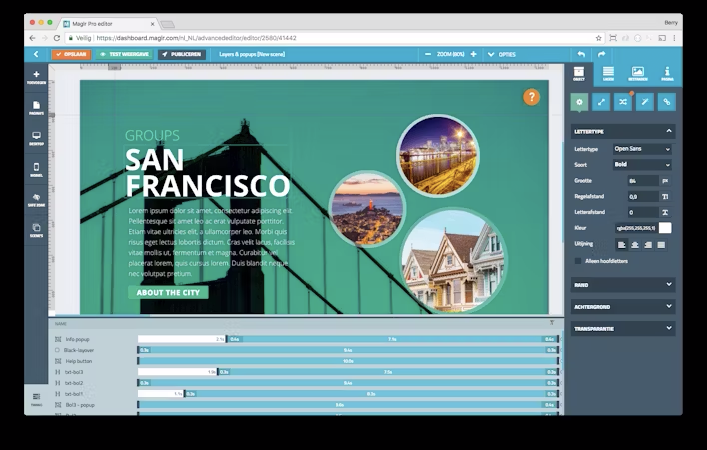The image size is (707, 450).
Task: Expand the Transparantie section
Action: [x=623, y=328]
